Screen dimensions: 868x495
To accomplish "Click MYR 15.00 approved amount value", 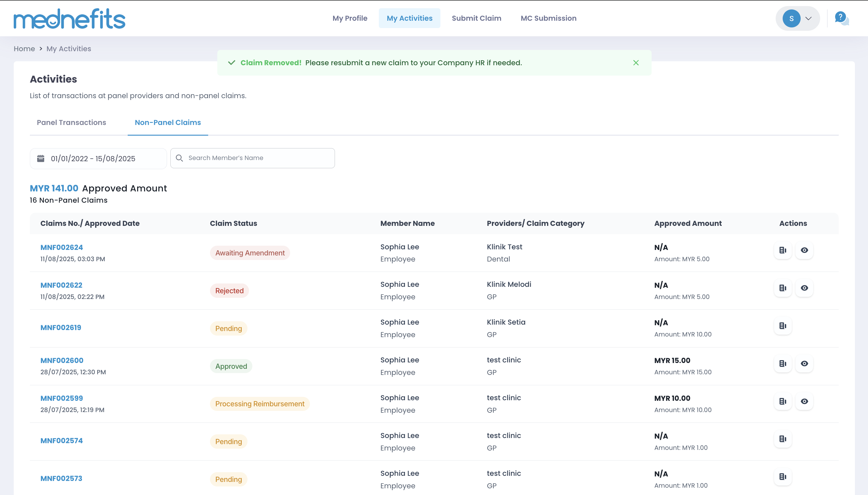I will click(672, 360).
